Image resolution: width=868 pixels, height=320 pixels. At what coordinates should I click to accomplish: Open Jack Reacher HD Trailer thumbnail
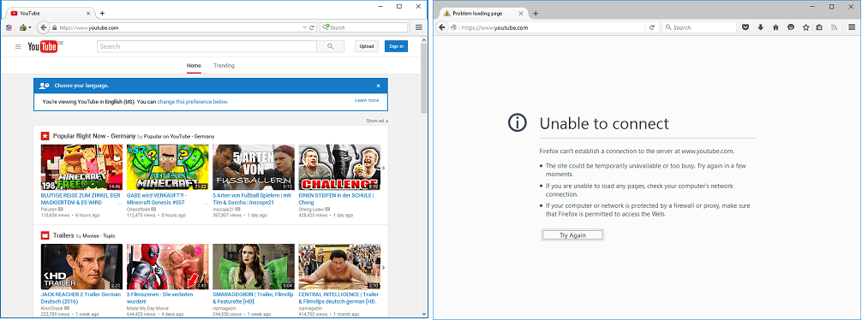click(x=82, y=267)
